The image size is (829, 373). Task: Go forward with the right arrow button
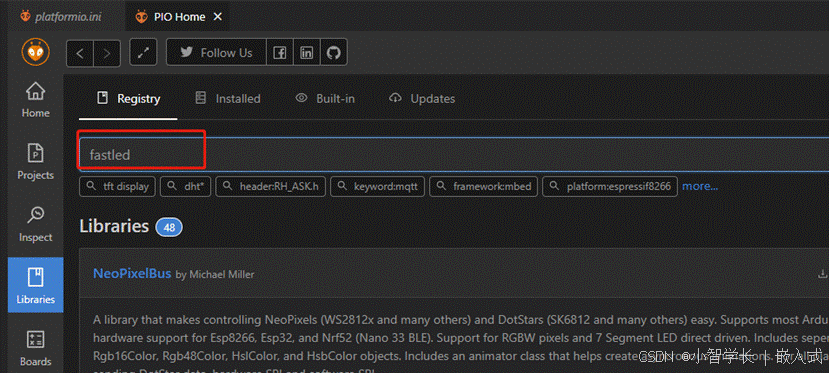pos(107,53)
